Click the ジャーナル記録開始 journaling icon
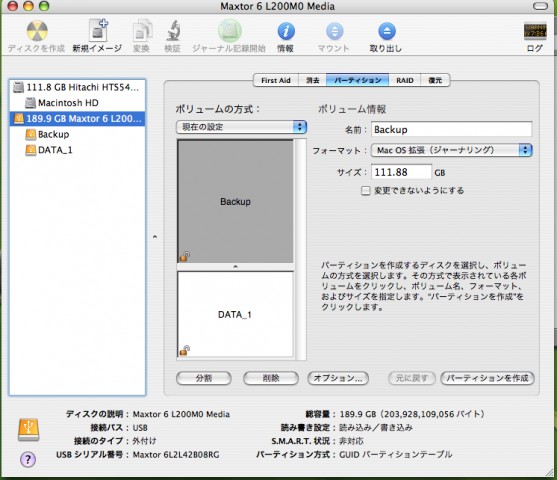This screenshot has width=557, height=480. point(229,31)
